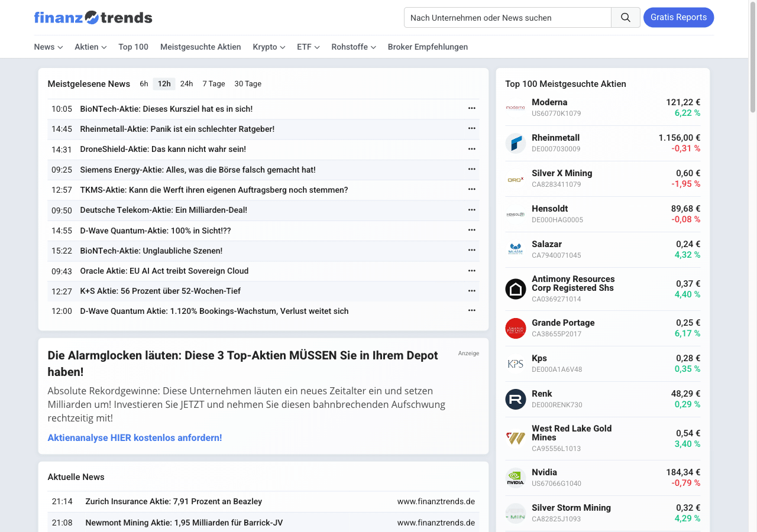Click www.finanztrends.de source for Zurich Insurance
The image size is (757, 532).
tap(436, 501)
